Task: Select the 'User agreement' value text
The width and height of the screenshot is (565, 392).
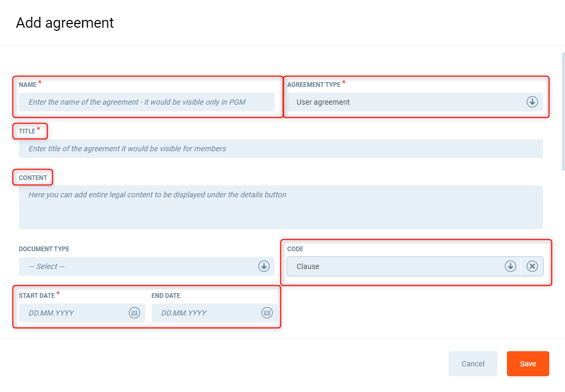Action: click(323, 102)
